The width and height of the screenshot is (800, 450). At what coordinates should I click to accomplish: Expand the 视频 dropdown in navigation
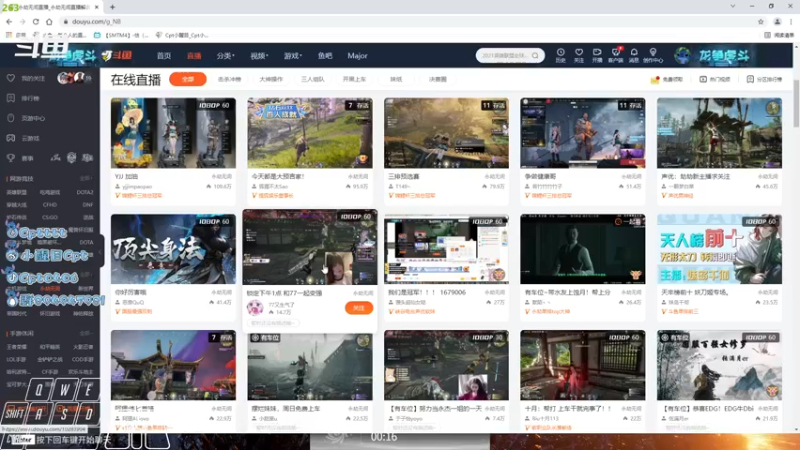259,56
